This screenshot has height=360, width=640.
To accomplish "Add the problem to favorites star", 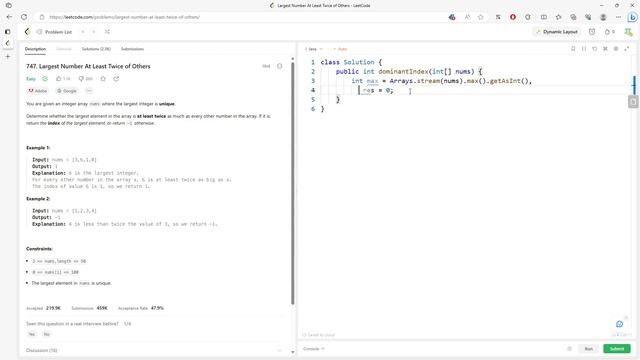I will [x=103, y=79].
